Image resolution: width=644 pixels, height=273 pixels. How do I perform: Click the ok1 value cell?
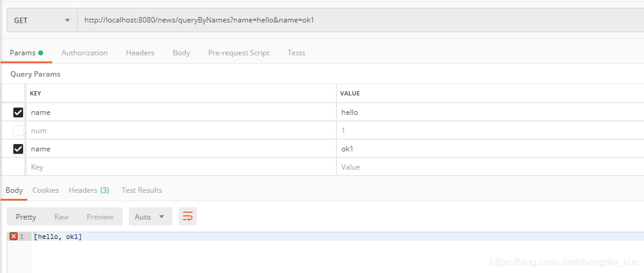click(490, 149)
